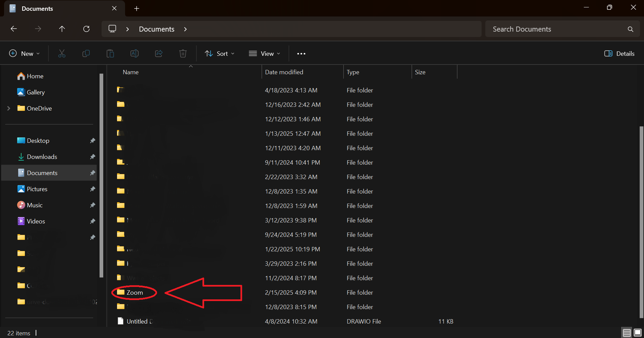Go up one directory level

[62, 29]
